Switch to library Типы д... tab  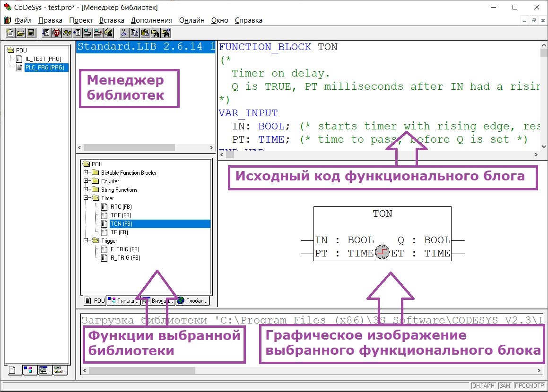(x=123, y=300)
